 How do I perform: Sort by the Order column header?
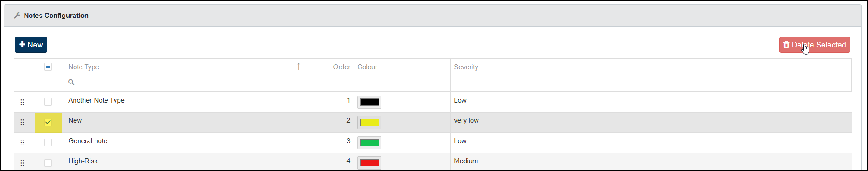pos(341,67)
